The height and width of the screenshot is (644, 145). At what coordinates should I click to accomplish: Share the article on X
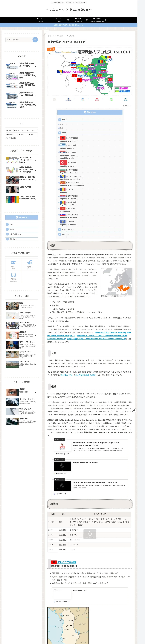click(54, 99)
